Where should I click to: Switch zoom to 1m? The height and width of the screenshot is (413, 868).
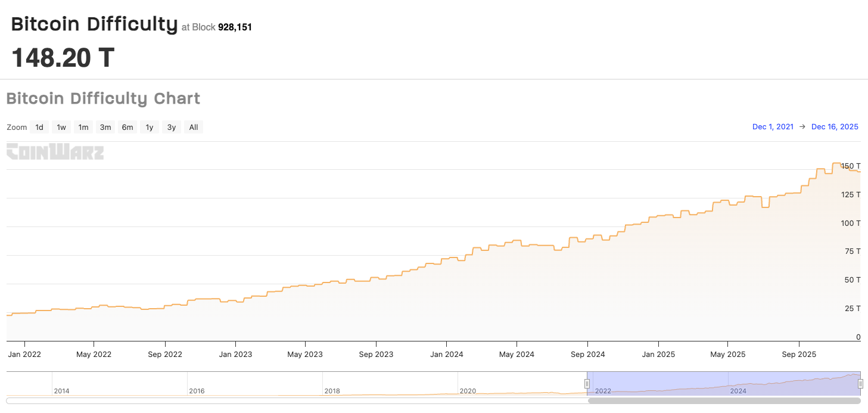coord(83,127)
